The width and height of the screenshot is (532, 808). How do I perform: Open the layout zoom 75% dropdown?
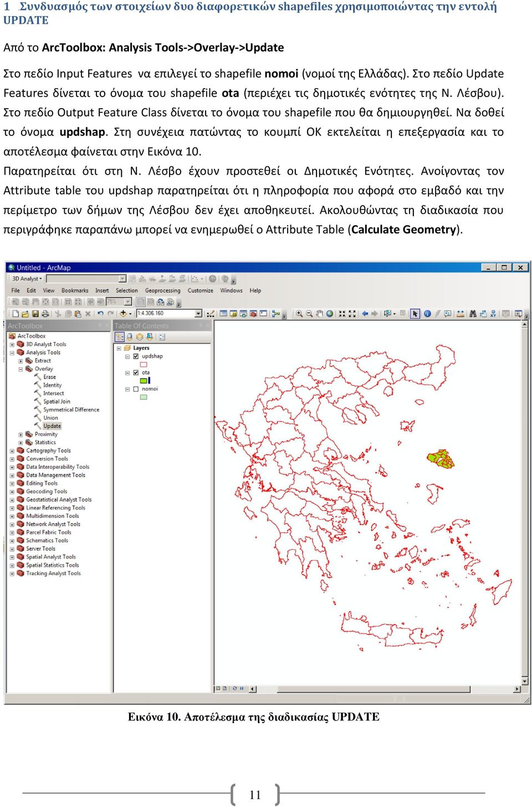[x=128, y=302]
